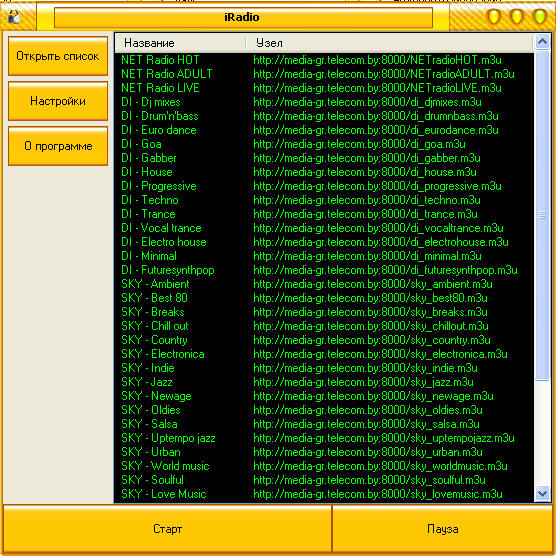Select the SKY - Urban station
This screenshot has height=556, width=556.
coord(151,452)
